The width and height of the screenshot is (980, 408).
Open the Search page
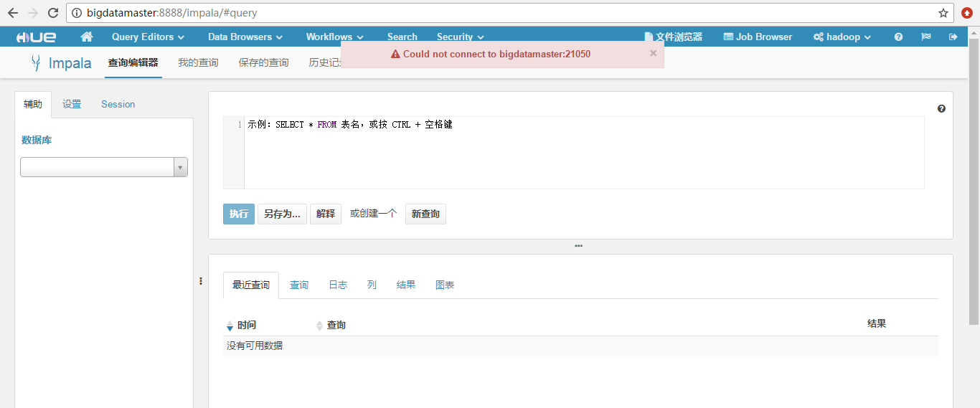click(402, 37)
